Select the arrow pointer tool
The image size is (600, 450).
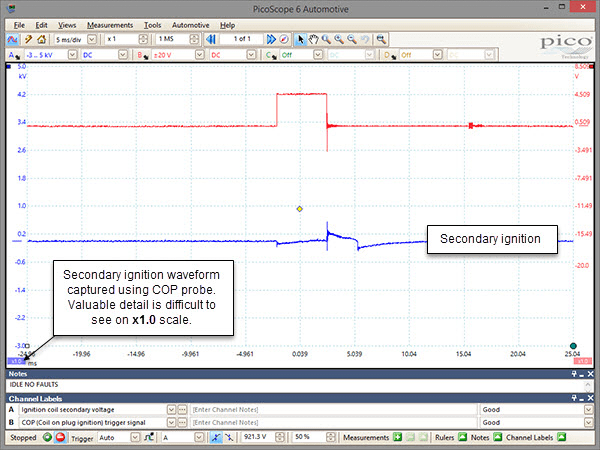point(300,39)
